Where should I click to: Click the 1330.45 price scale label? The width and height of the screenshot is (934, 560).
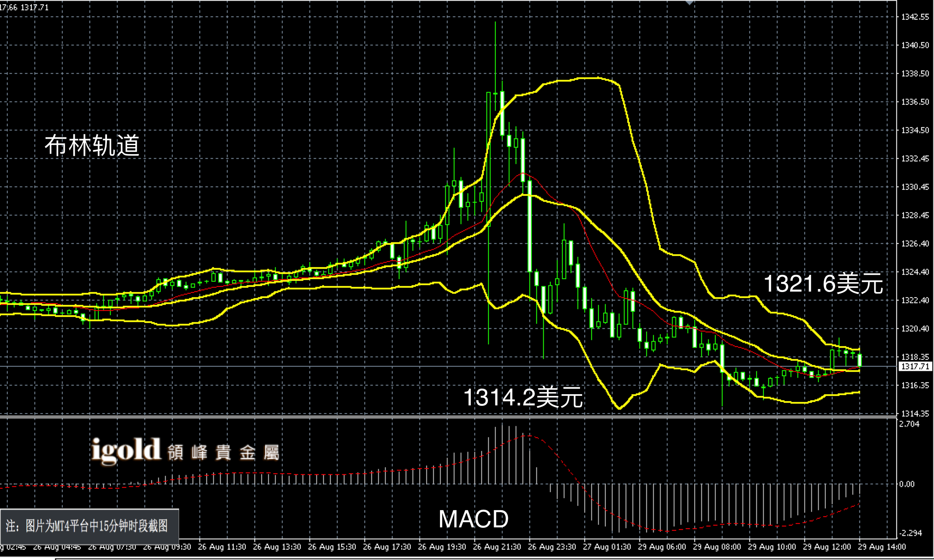click(915, 187)
